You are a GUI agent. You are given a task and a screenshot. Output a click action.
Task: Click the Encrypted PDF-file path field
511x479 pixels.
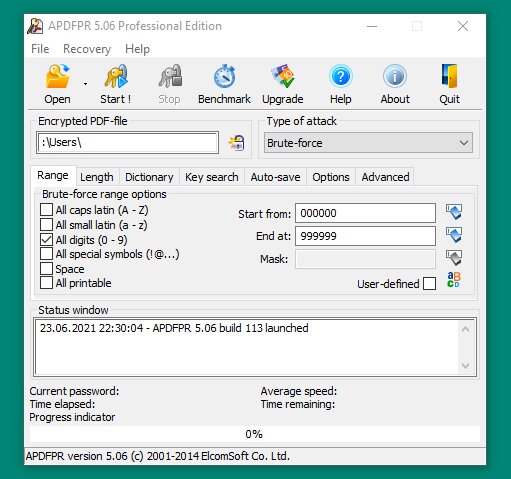click(127, 143)
